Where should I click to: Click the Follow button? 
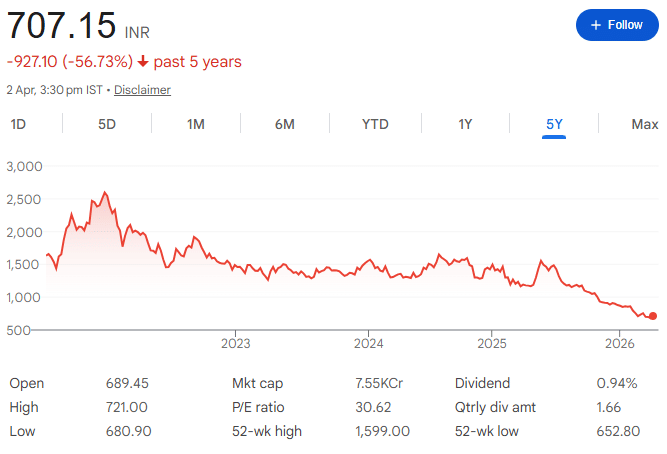pos(616,24)
